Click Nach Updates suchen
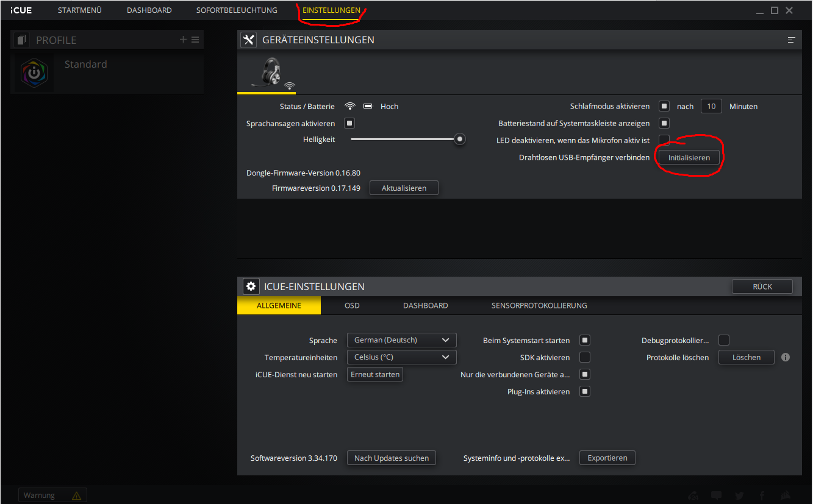The height and width of the screenshot is (504, 813). pyautogui.click(x=392, y=458)
